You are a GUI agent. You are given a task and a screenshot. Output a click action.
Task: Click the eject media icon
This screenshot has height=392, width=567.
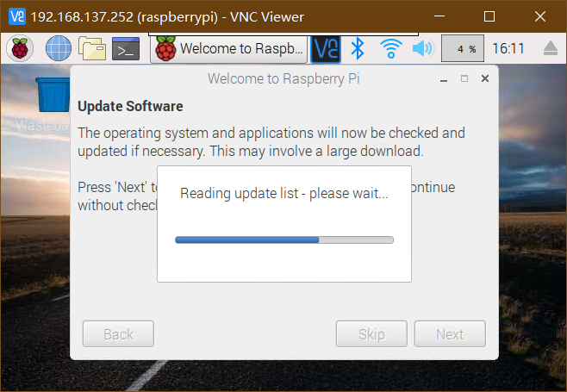pyautogui.click(x=550, y=48)
